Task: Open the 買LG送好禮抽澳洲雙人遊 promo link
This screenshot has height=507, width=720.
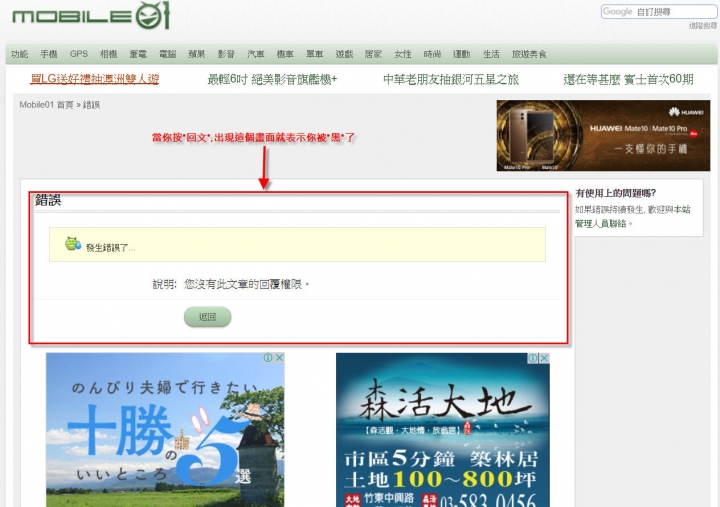Action: [x=95, y=79]
